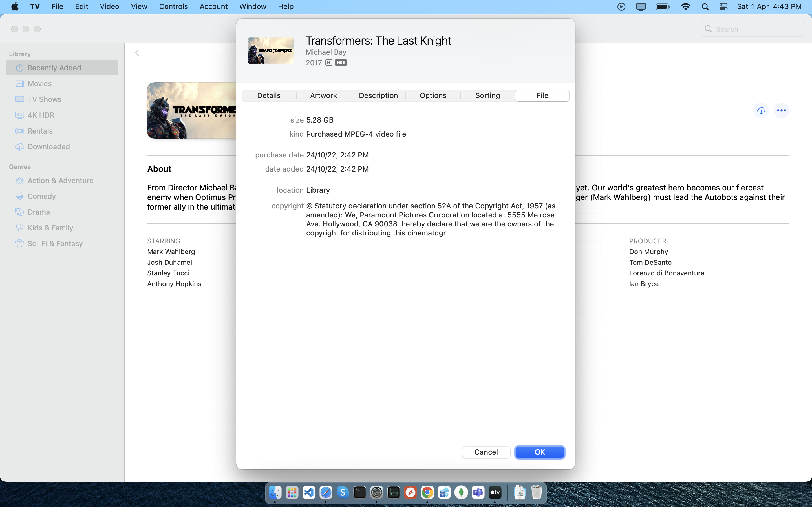Viewport: 812px width, 507px height.
Task: Select Kids & Family genre
Action: (50, 228)
